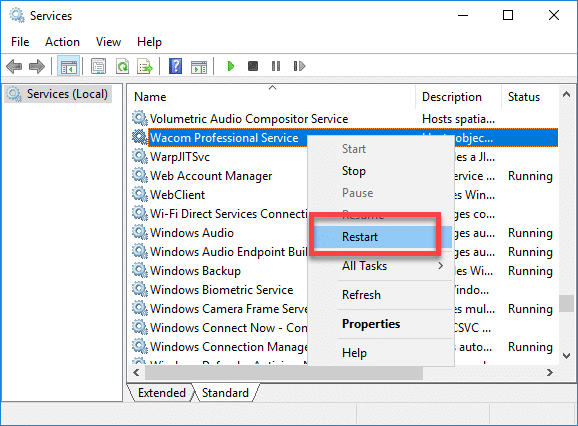Select Services (Local) in the tree
Image resolution: width=578 pixels, height=426 pixels.
(x=67, y=94)
